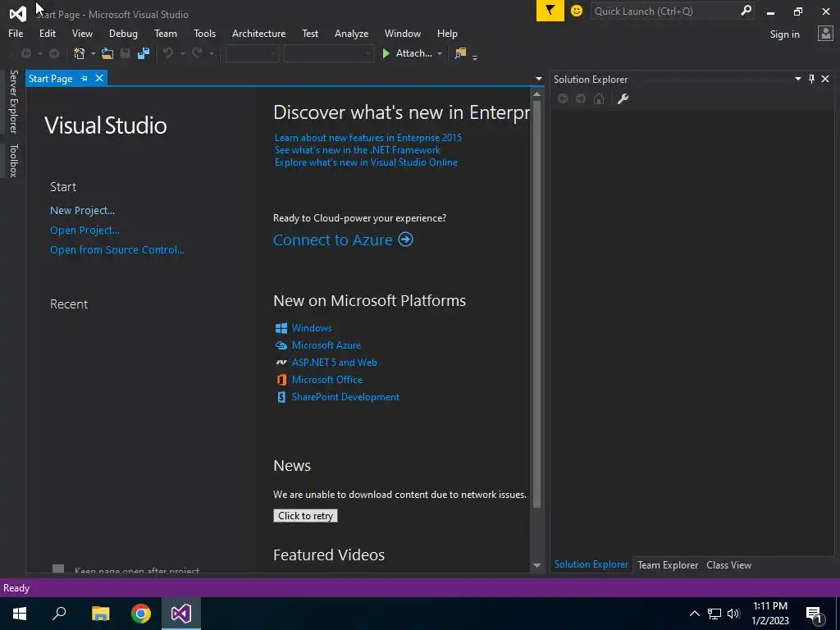Open Solution Explorer window position dropdown

click(797, 79)
